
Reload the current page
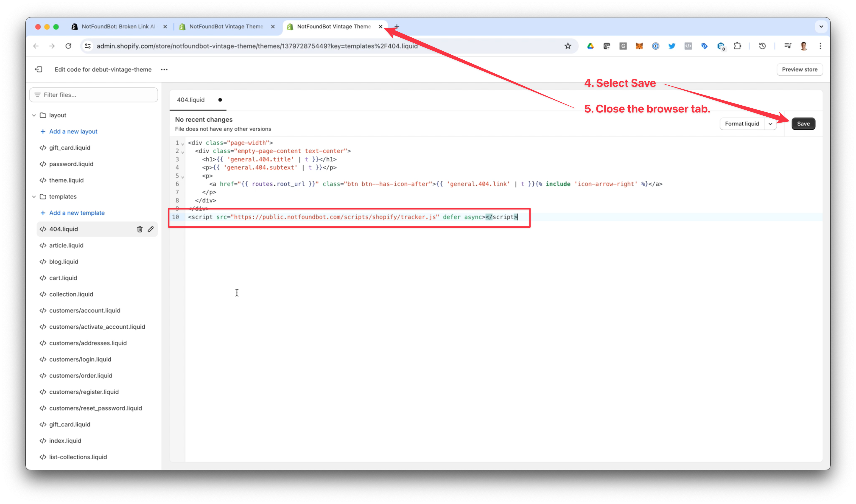(68, 46)
